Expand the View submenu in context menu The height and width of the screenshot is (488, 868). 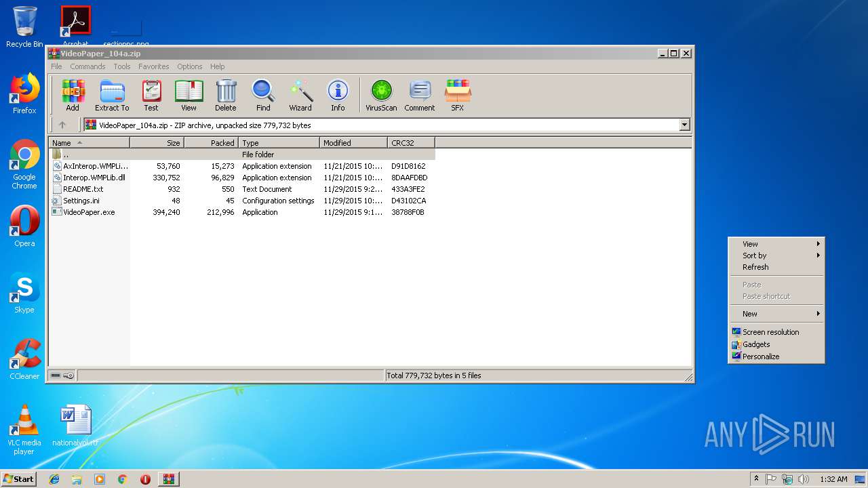click(776, 244)
